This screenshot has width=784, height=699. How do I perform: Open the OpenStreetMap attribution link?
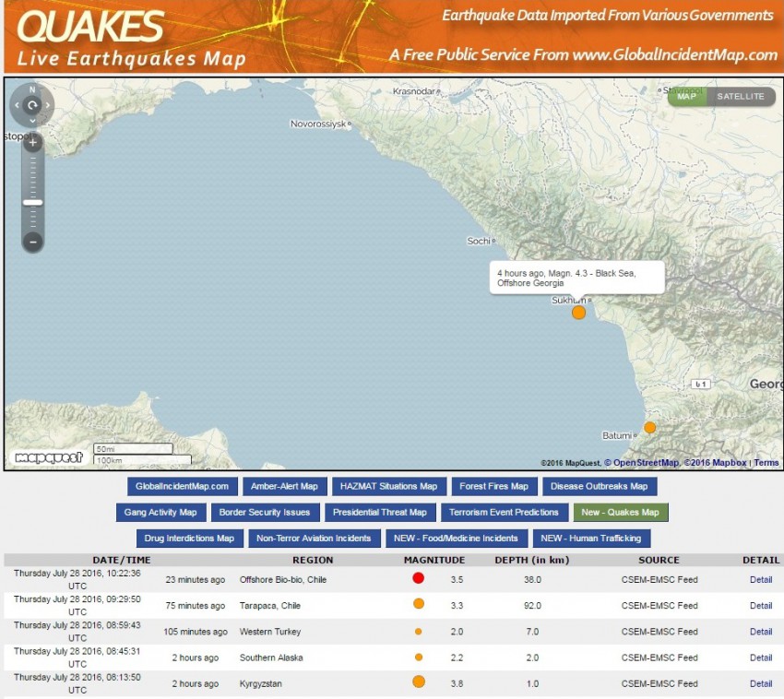click(646, 463)
